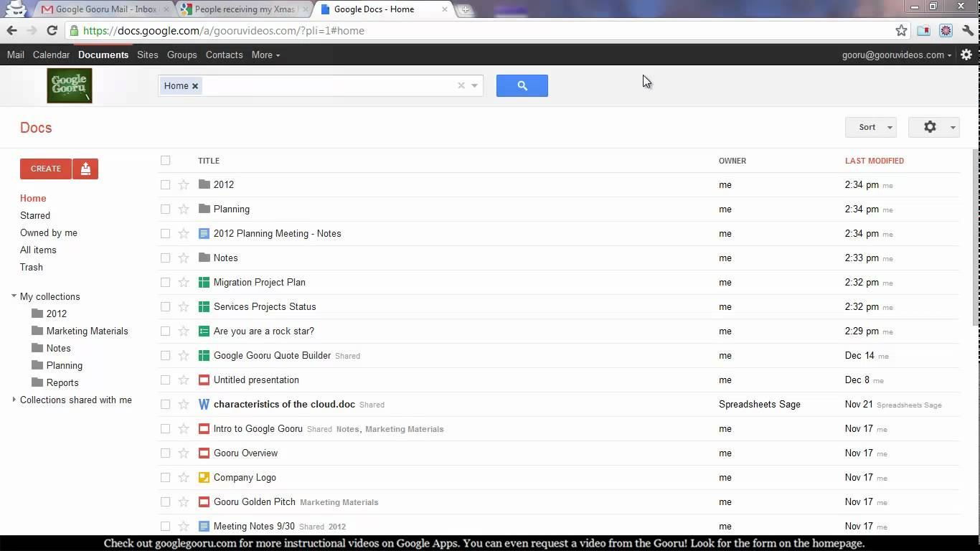Star the Planning folder row
Image resolution: width=980 pixels, height=551 pixels.
tap(184, 209)
